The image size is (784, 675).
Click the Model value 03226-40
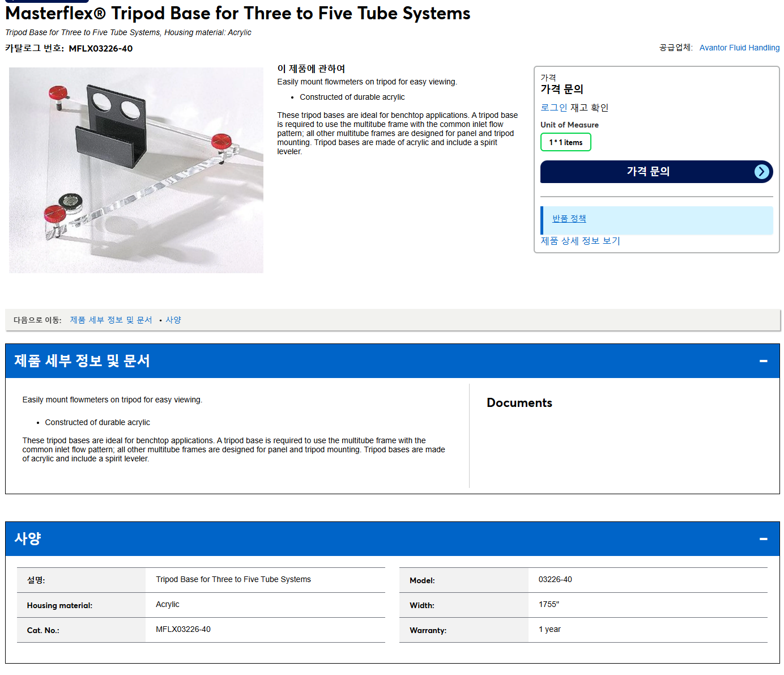point(555,580)
